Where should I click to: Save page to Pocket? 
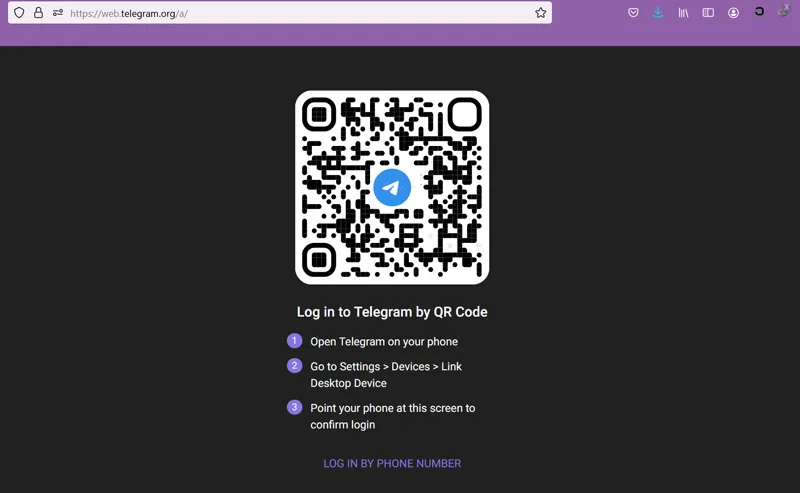coord(633,13)
